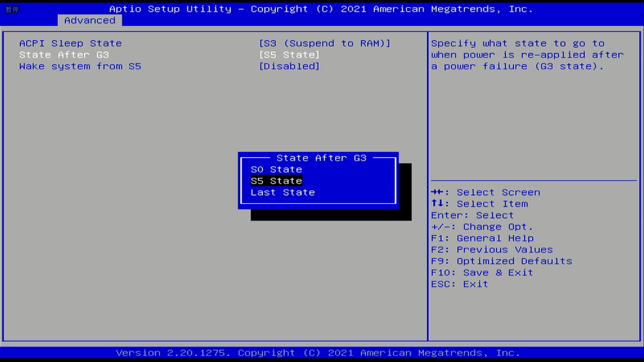The height and width of the screenshot is (362, 644).
Task: Open ACPI Sleep State value dropdown
Action: click(325, 44)
